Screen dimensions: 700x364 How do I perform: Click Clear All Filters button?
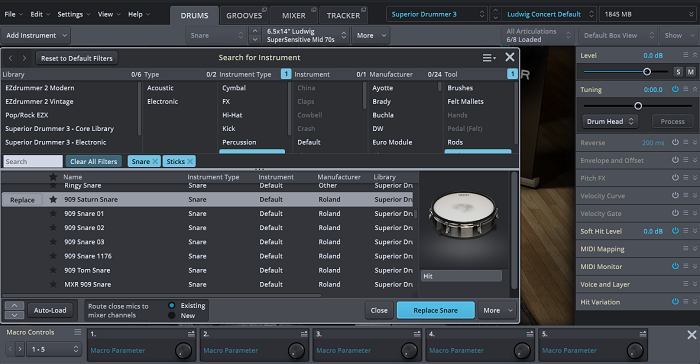pos(93,162)
